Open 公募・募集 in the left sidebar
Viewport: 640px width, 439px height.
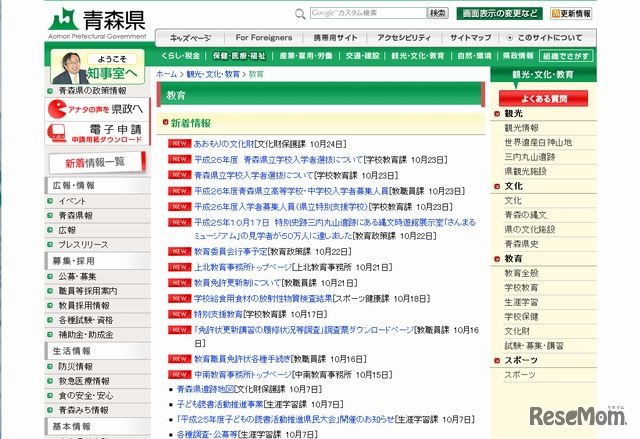(77, 277)
